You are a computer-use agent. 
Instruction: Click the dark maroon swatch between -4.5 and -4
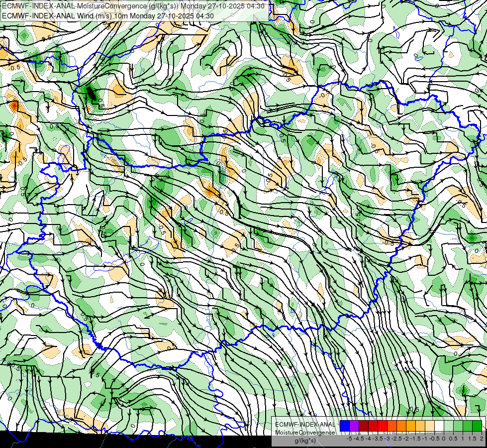pos(364,426)
